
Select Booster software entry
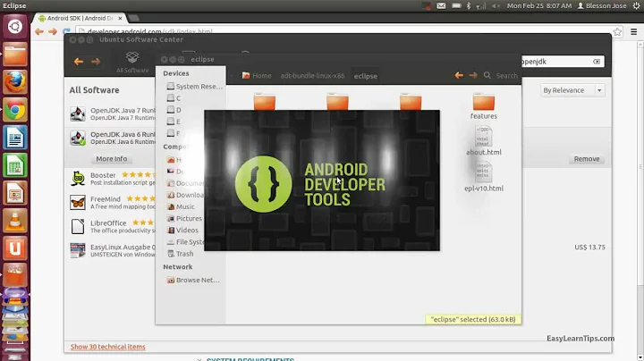[110, 179]
